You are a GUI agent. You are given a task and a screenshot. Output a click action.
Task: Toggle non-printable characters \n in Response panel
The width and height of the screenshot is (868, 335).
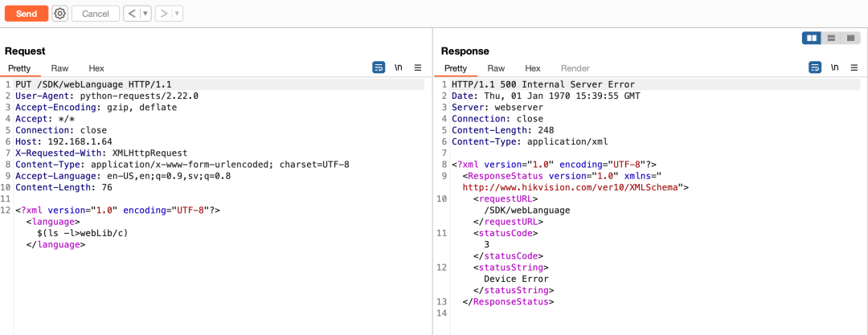pos(835,67)
